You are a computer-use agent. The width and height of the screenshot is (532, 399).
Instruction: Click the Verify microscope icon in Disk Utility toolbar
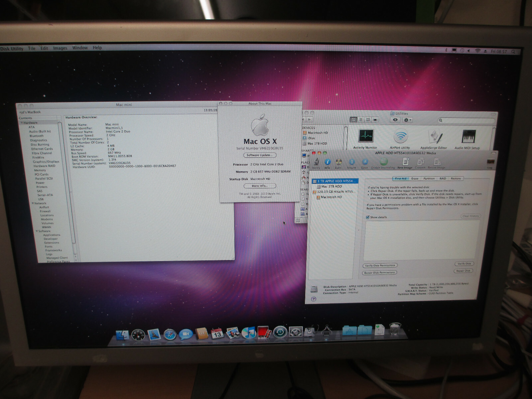(316, 162)
